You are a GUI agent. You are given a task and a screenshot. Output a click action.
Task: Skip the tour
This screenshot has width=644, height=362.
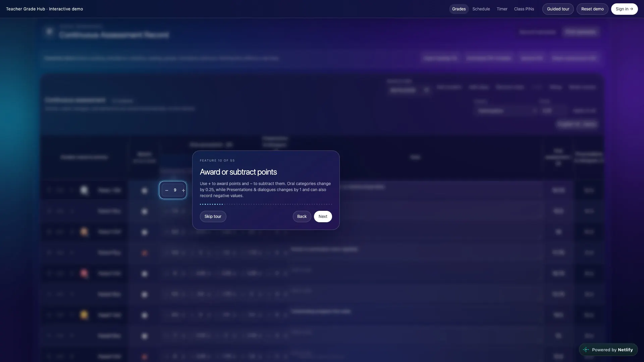click(213, 217)
